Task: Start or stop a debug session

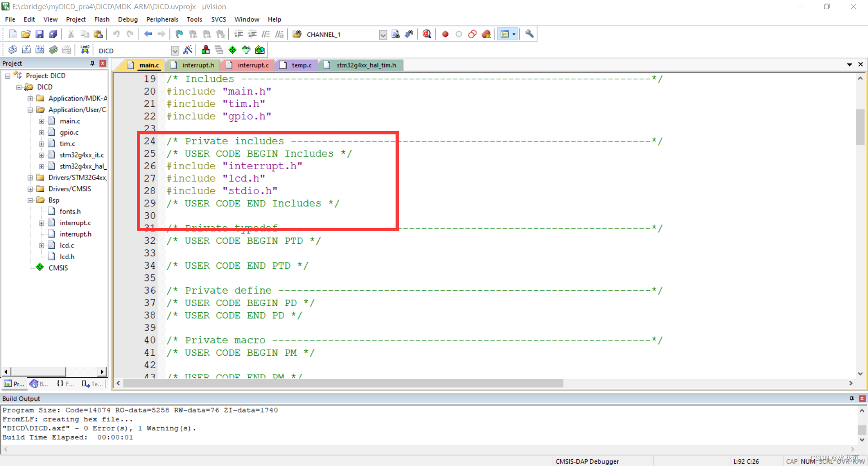Action: click(x=427, y=34)
